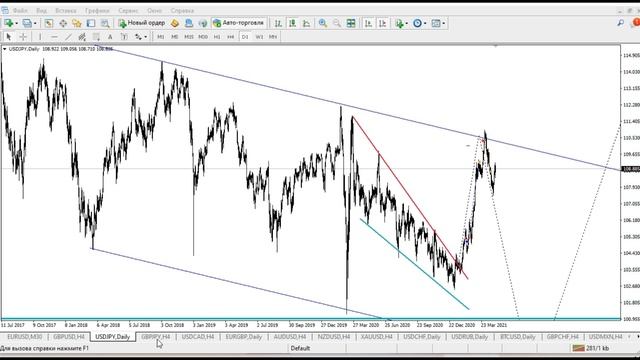Switch to M1 timeframe
Screen dimensions: 640x360
[161, 37]
